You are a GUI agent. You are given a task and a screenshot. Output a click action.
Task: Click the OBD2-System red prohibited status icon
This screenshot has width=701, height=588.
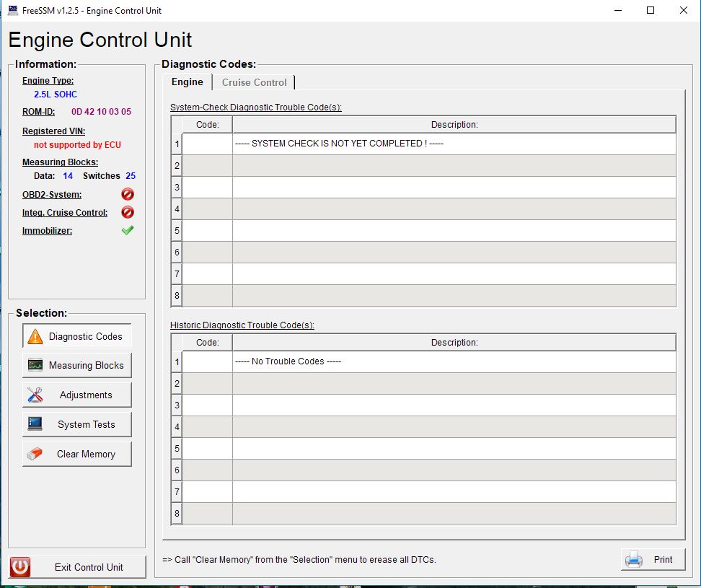[x=128, y=195]
